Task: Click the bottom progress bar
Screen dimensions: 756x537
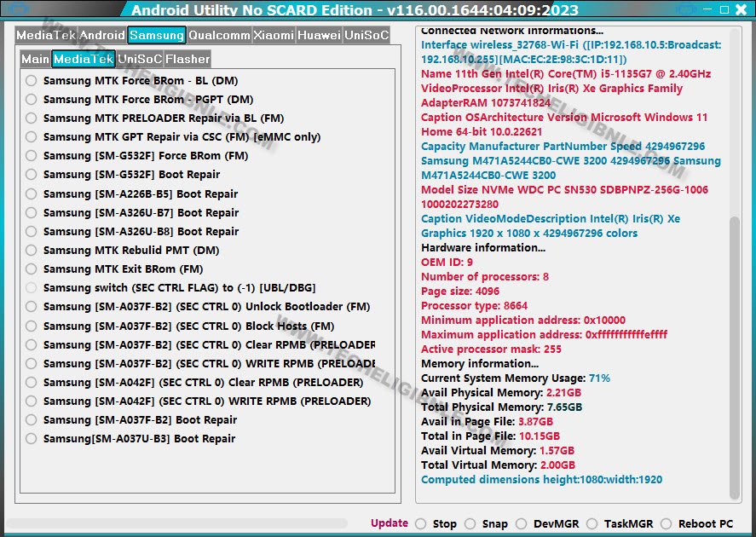Action: click(x=176, y=523)
